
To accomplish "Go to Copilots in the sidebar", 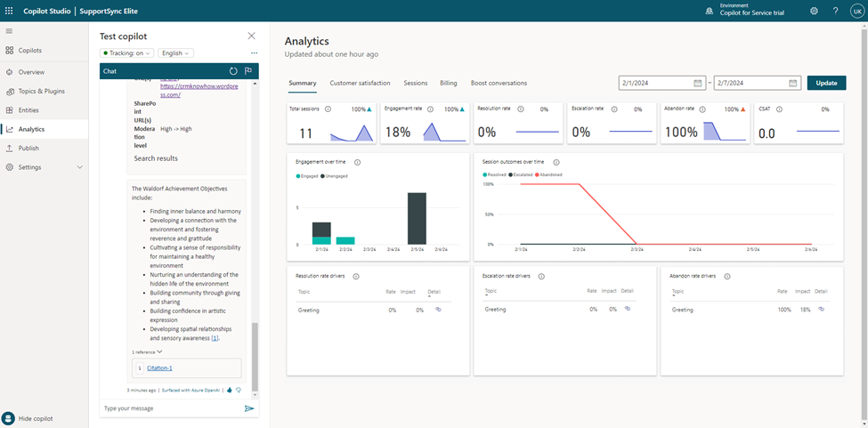I will (45, 51).
